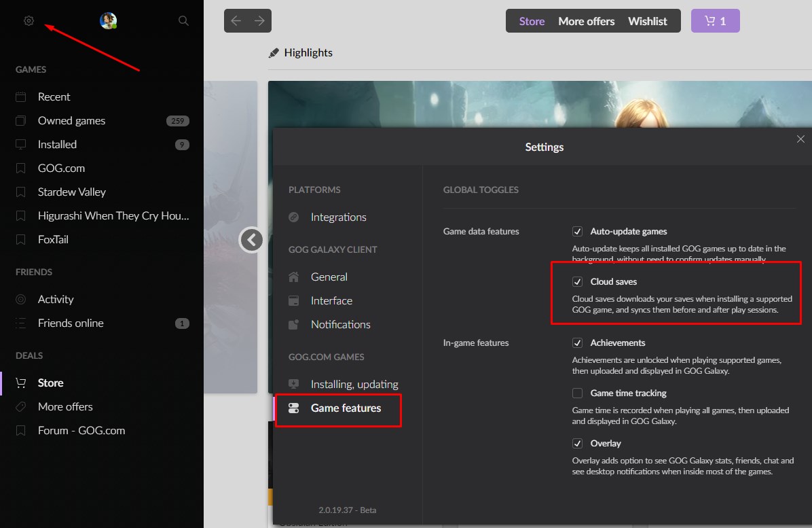This screenshot has width=812, height=528.
Task: Click the Owned games icon
Action: click(x=21, y=121)
